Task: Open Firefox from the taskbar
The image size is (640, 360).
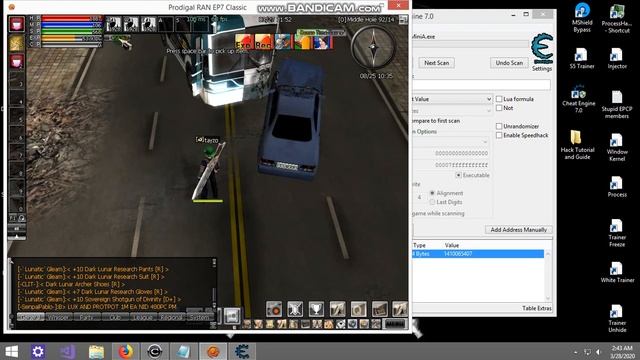Action: point(125,351)
